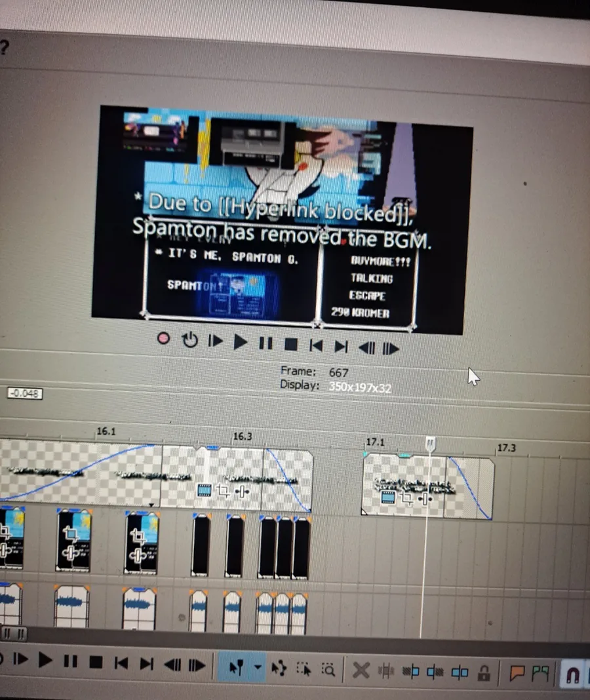This screenshot has width=590, height=700.
Task: Open Pan/Crop on the video clip below 16.1
Action: [71, 534]
